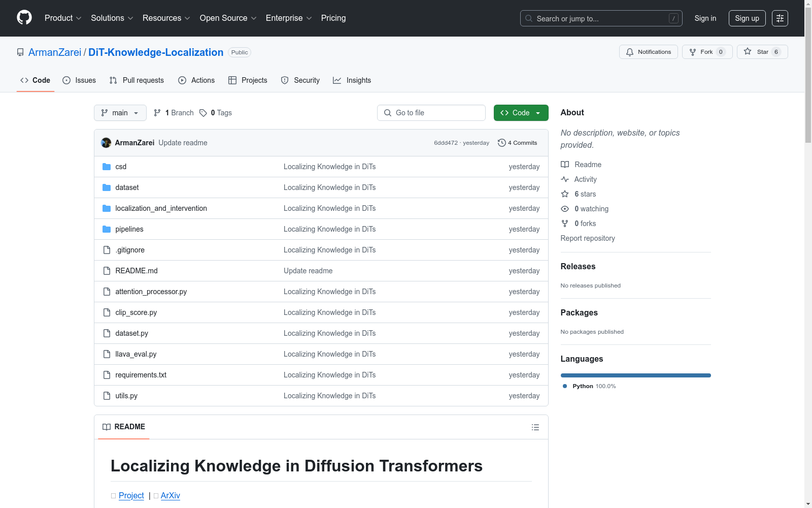The image size is (812, 508).
Task: Open the csd folder icon
Action: pyautogui.click(x=107, y=167)
